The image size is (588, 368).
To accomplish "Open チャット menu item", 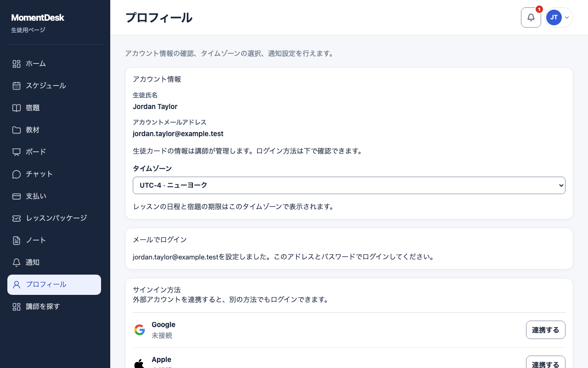I will tap(54, 174).
